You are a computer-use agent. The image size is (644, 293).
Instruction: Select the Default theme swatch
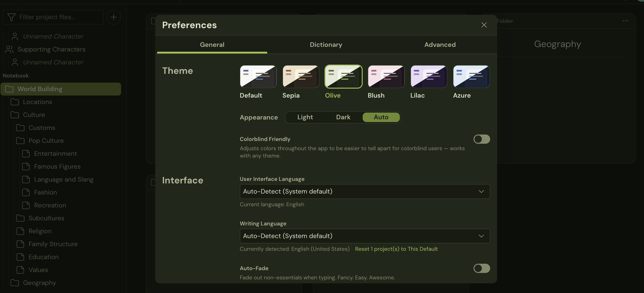258,77
